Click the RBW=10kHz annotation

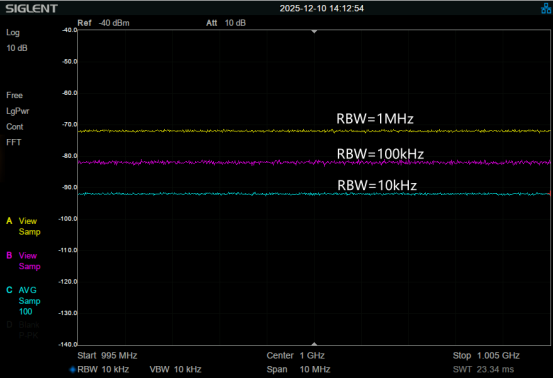377,185
